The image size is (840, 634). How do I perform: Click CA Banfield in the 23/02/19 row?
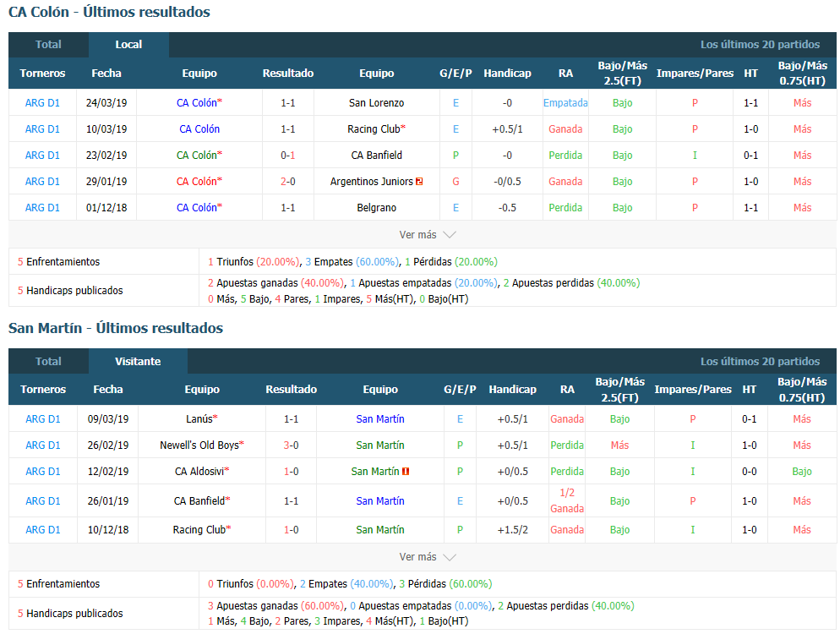[377, 156]
